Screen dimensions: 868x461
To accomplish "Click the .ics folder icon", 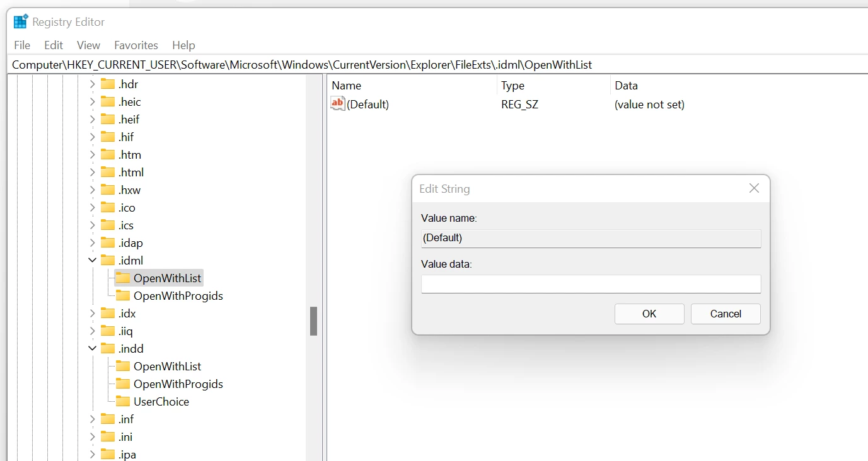I will click(x=108, y=225).
